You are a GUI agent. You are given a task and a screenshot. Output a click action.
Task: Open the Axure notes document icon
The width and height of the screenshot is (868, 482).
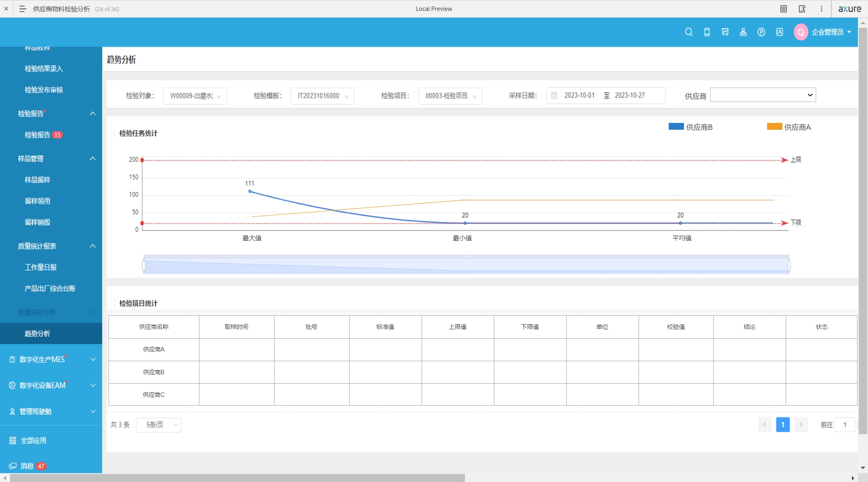(x=783, y=9)
